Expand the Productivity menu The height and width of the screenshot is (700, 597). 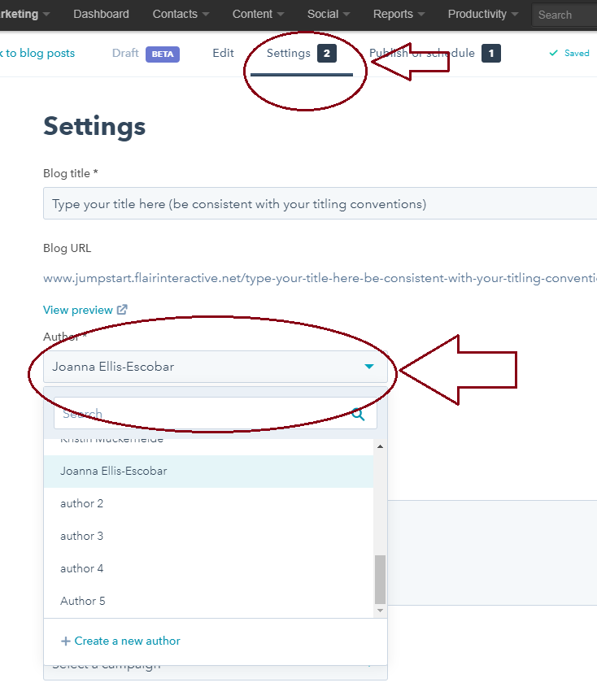coord(482,14)
